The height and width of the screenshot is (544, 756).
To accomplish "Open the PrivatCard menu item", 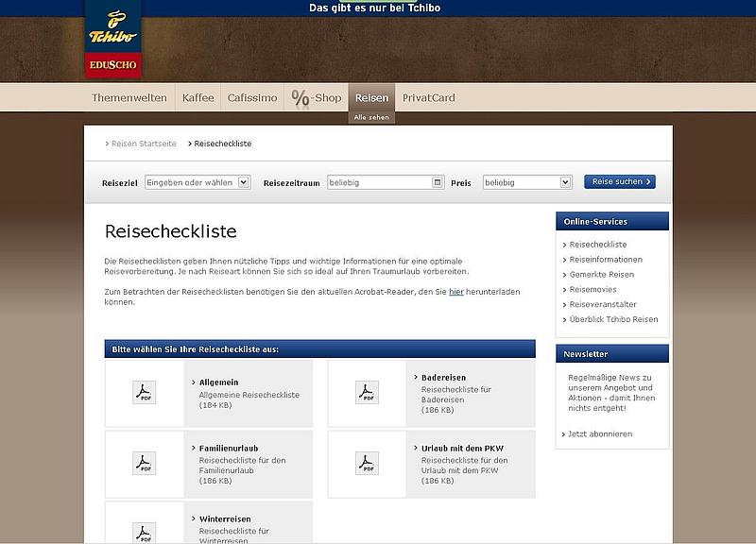I will (429, 98).
